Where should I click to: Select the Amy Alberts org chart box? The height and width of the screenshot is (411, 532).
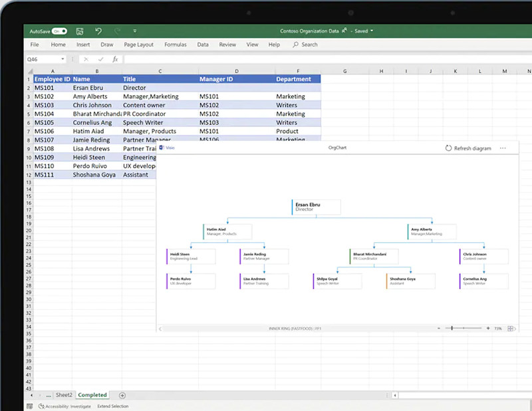432,232
